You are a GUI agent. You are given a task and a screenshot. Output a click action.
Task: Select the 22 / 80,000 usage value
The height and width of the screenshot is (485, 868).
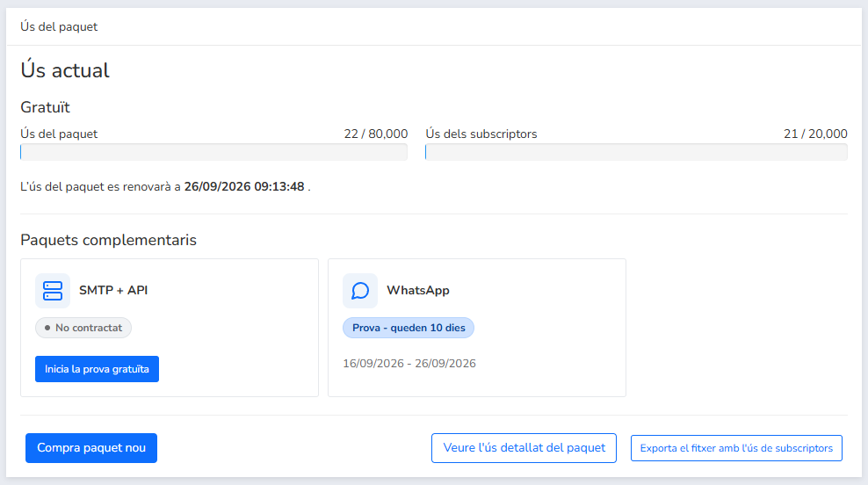click(x=376, y=134)
